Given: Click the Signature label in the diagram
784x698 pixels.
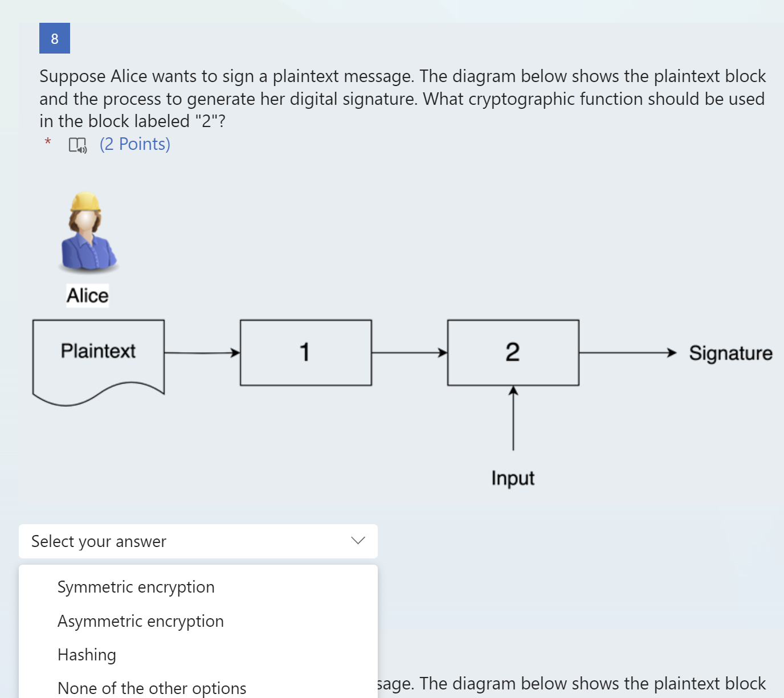Looking at the screenshot, I should [x=731, y=353].
